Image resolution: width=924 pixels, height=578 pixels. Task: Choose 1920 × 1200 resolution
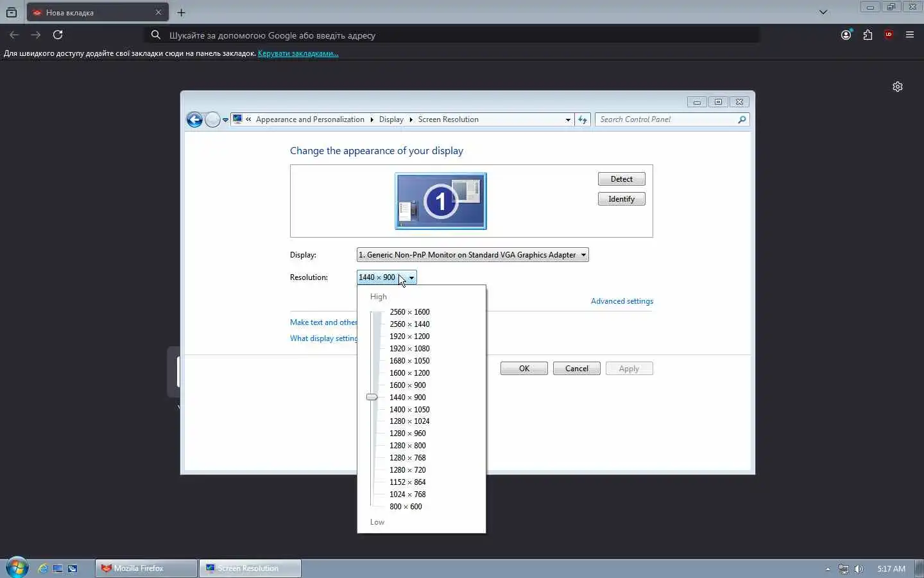pos(409,337)
